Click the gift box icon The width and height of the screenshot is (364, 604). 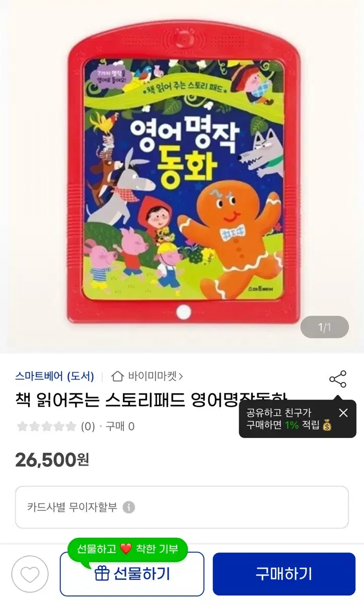click(x=102, y=573)
